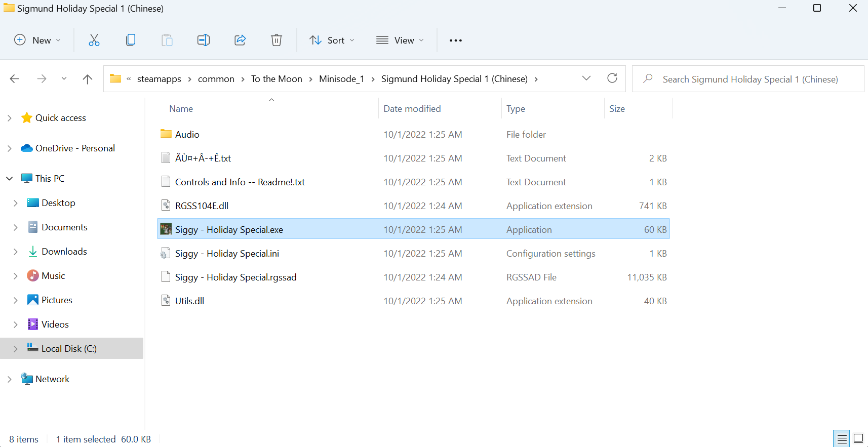Refresh the current folder view
The height and width of the screenshot is (447, 868).
coord(612,78)
